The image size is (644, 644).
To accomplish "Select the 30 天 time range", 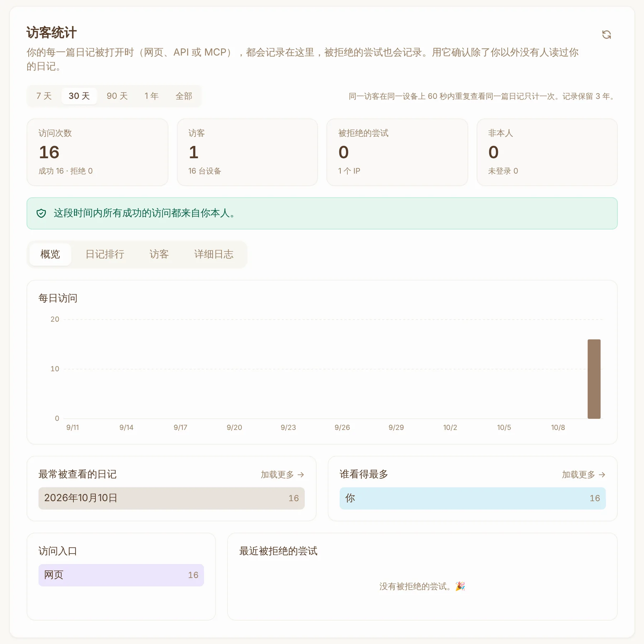I will coord(79,96).
